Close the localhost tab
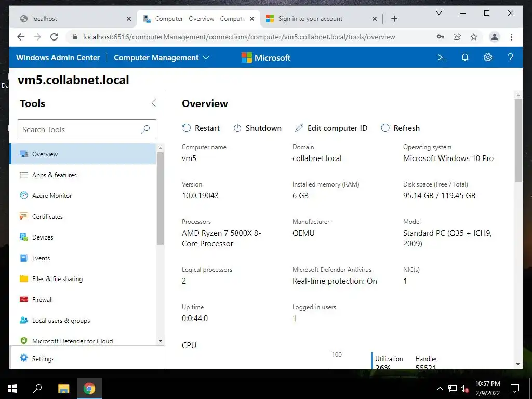The image size is (532, 399). tap(129, 19)
